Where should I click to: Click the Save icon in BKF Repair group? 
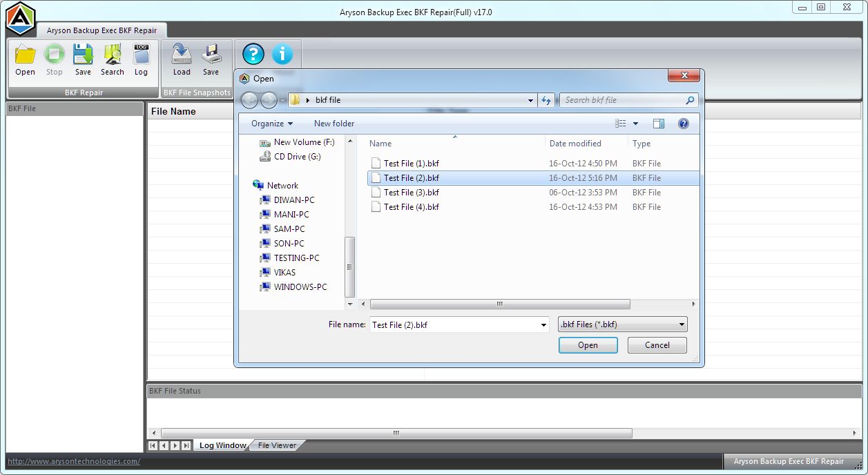[83, 59]
